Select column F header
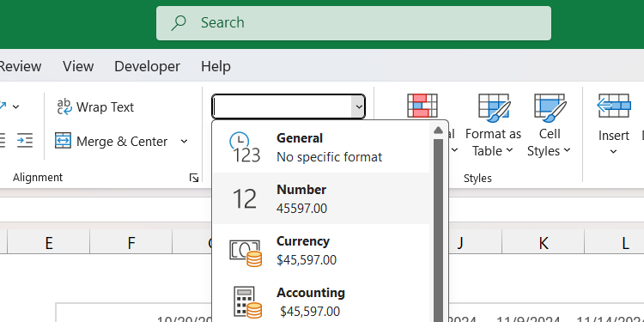Viewport: 644px width, 322px height. (131, 243)
